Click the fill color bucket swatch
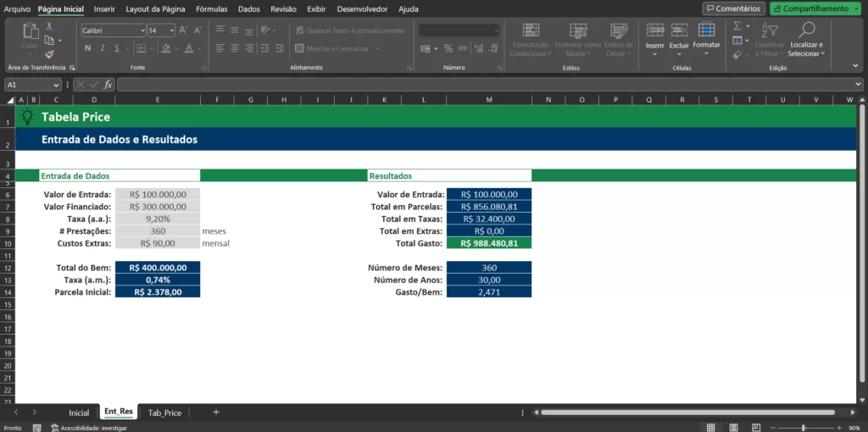Image resolution: width=868 pixels, height=432 pixels. (x=167, y=48)
